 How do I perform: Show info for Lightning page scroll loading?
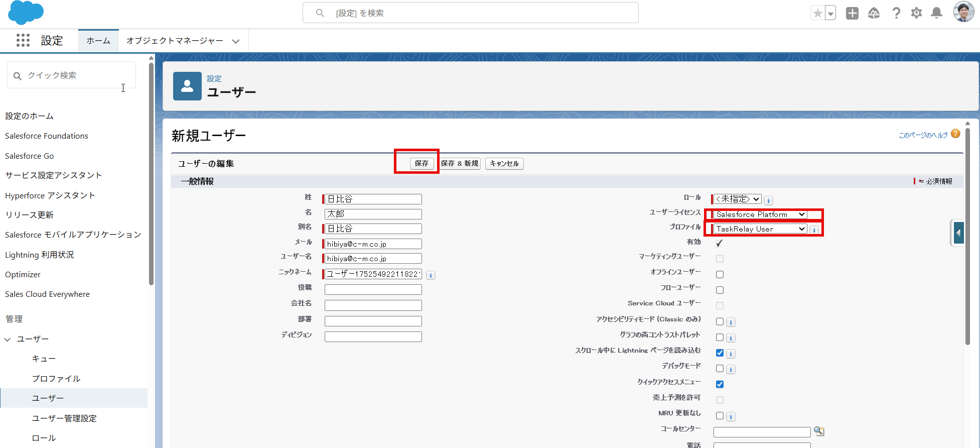pos(731,354)
